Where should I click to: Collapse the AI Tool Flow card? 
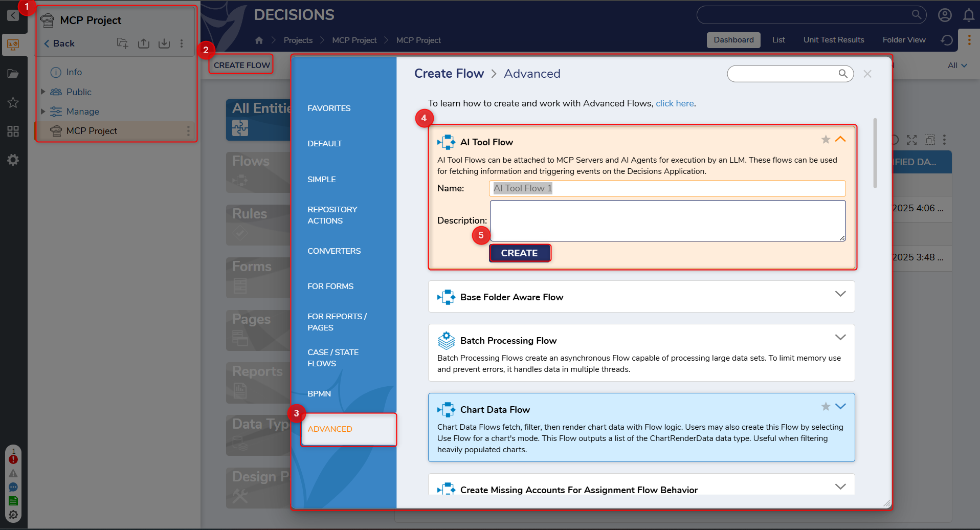pos(840,139)
